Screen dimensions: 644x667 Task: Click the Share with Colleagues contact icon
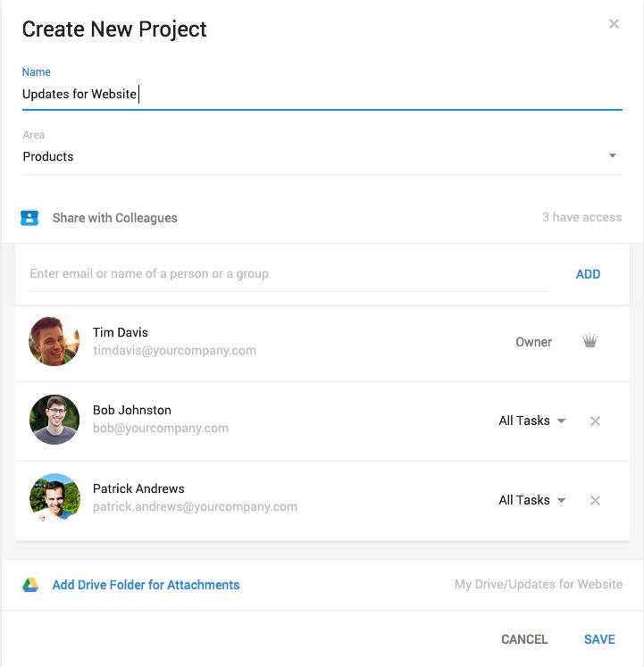coord(29,218)
